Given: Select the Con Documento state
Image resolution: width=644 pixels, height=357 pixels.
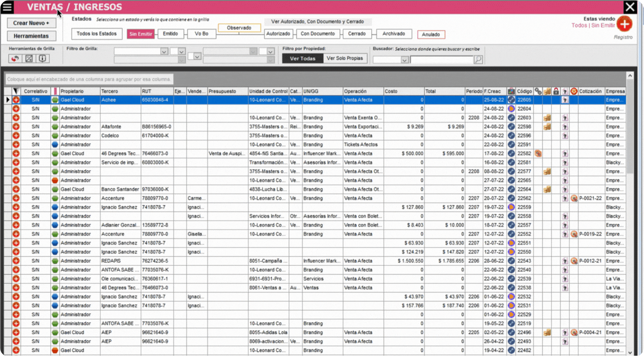Looking at the screenshot, I should (318, 34).
